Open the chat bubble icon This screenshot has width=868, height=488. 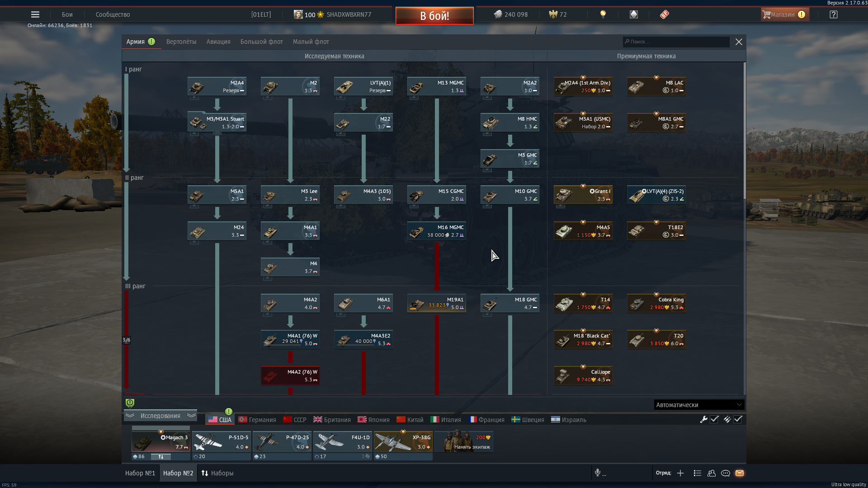pyautogui.click(x=726, y=473)
